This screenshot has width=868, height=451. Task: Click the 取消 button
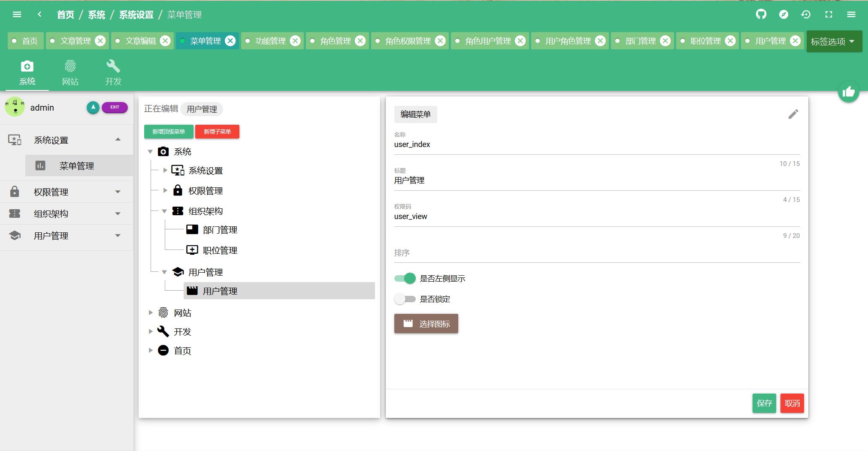792,403
